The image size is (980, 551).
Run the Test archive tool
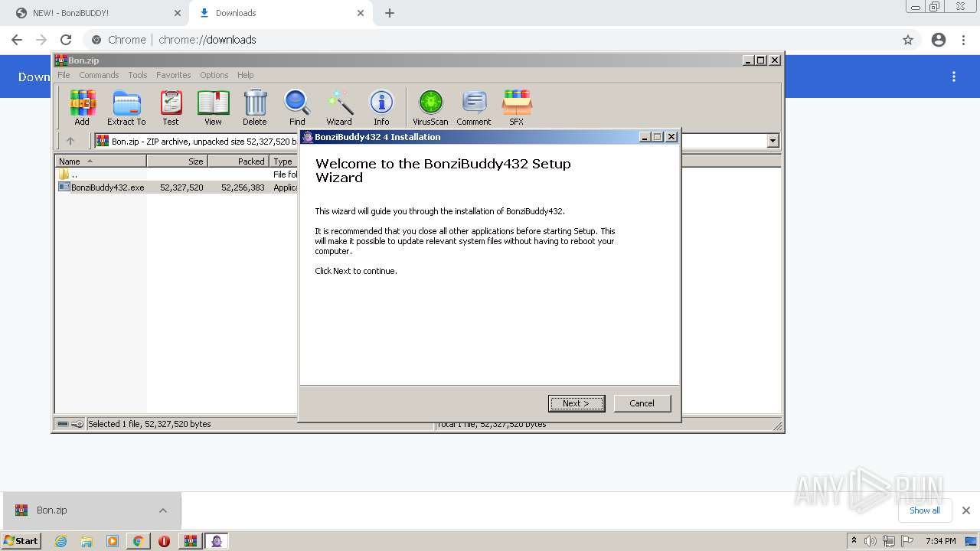pos(171,107)
